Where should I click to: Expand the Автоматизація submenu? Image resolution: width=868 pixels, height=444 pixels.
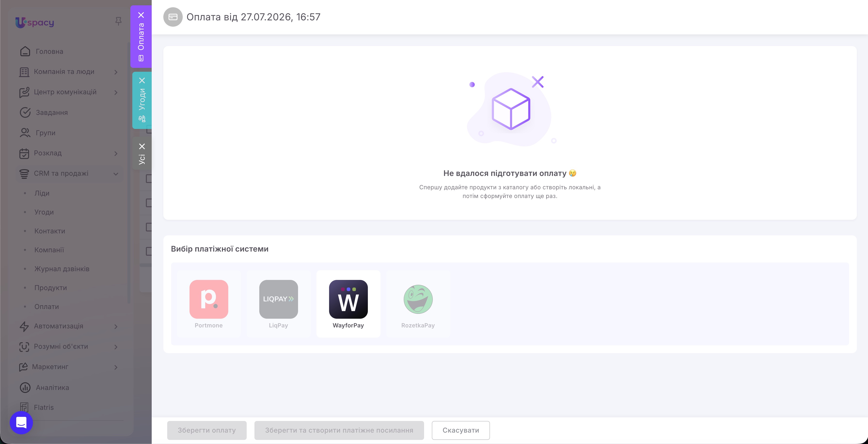(x=116, y=327)
